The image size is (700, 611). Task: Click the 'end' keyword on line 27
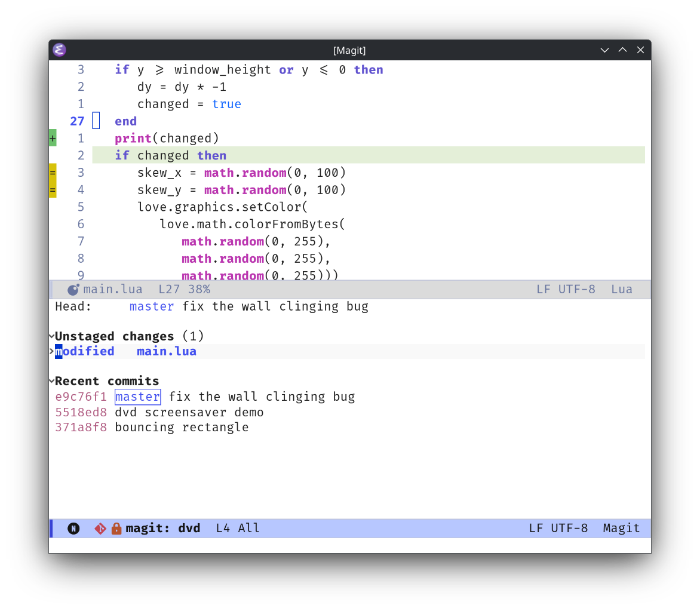(x=126, y=121)
